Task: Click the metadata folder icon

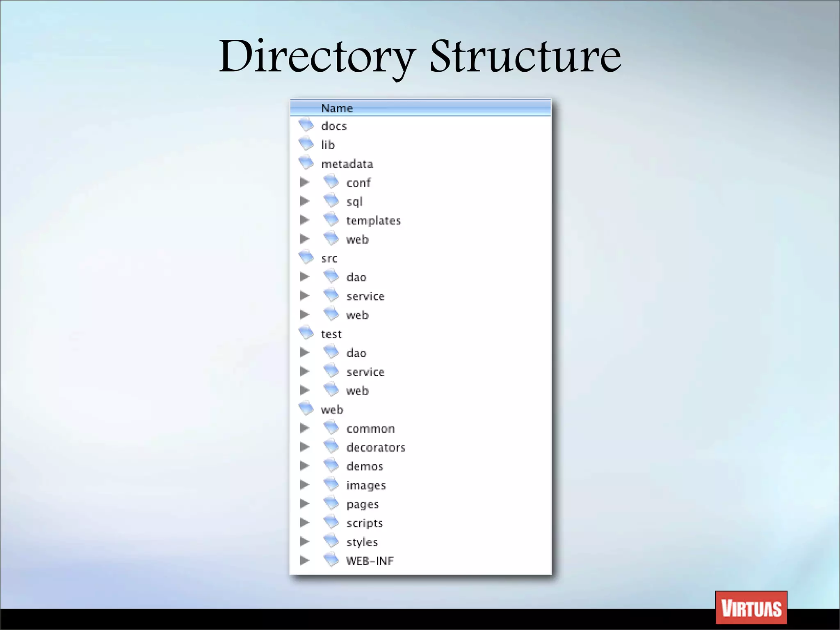Action: 306,162
